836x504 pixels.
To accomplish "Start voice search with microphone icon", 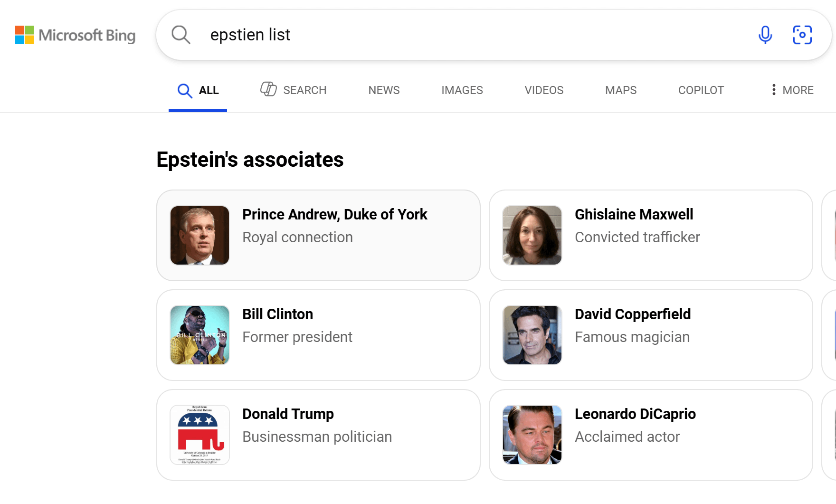I will click(765, 35).
